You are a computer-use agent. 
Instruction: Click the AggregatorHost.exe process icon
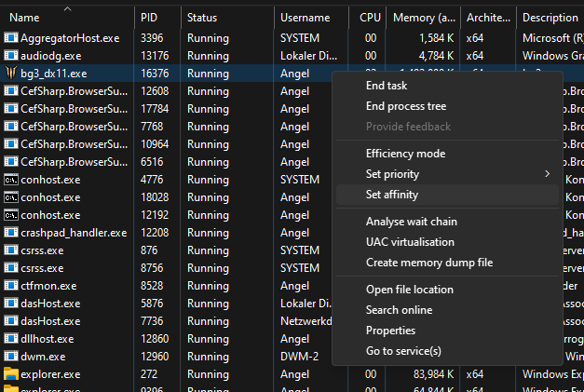(x=10, y=38)
